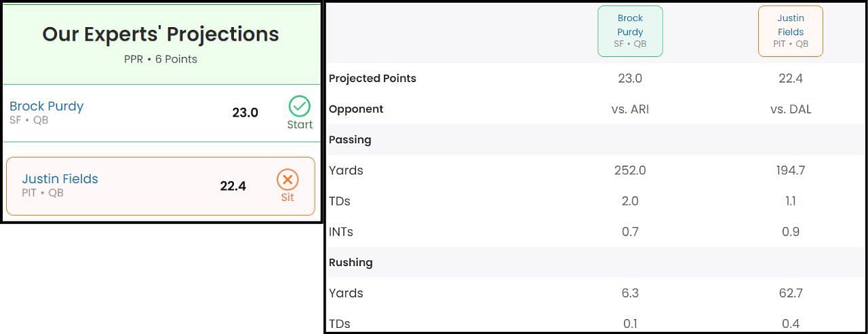Click the green Start checkmark icon

coord(299,107)
